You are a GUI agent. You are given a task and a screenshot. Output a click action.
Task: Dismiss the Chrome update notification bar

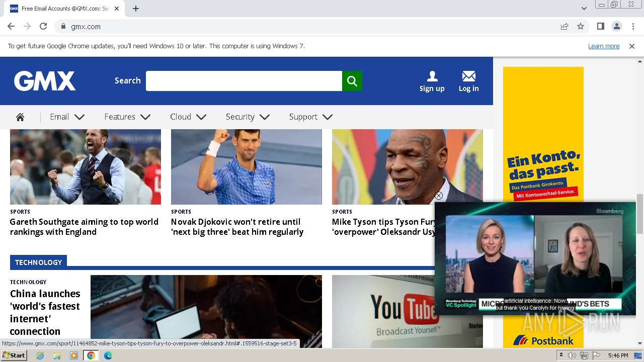coord(632,46)
